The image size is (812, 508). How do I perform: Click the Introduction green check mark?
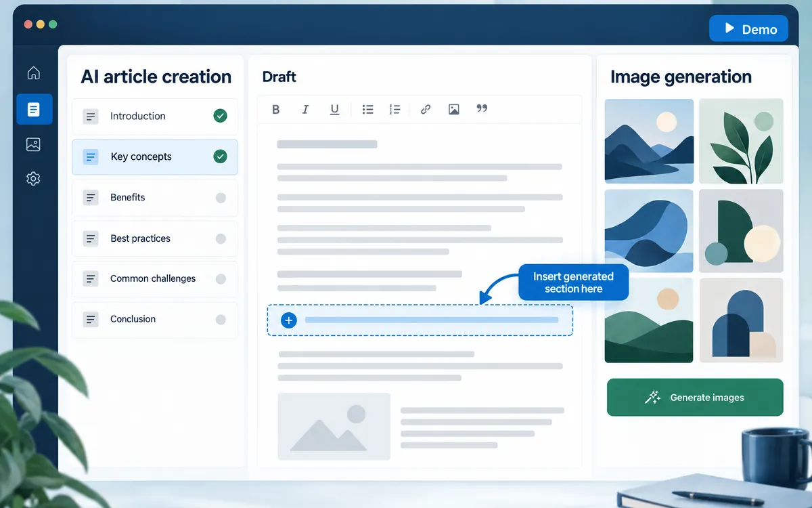220,116
